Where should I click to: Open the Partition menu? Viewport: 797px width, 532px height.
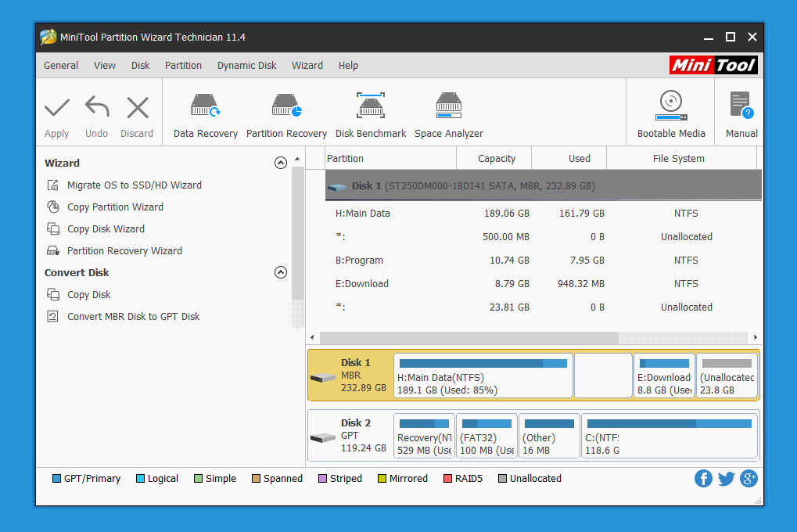[183, 66]
